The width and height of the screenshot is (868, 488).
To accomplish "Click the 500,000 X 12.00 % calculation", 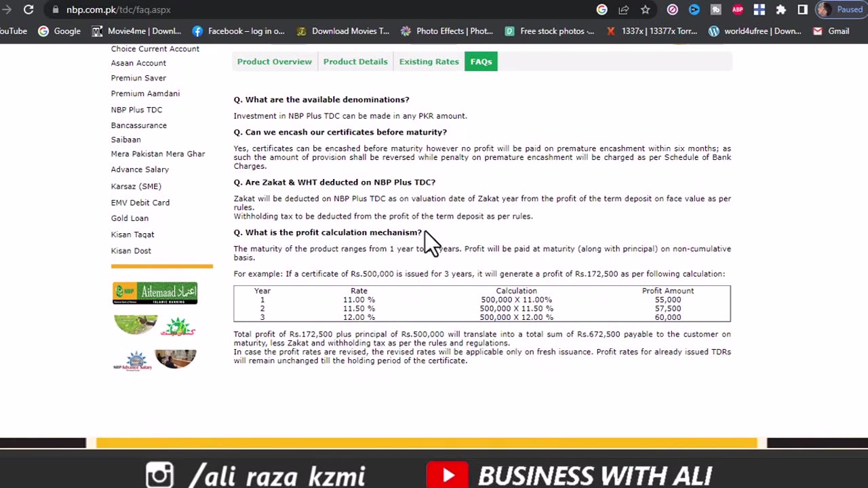I will click(516, 317).
